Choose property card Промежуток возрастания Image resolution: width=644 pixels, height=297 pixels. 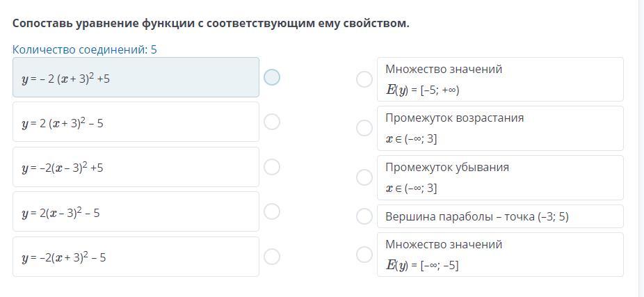tap(499, 128)
